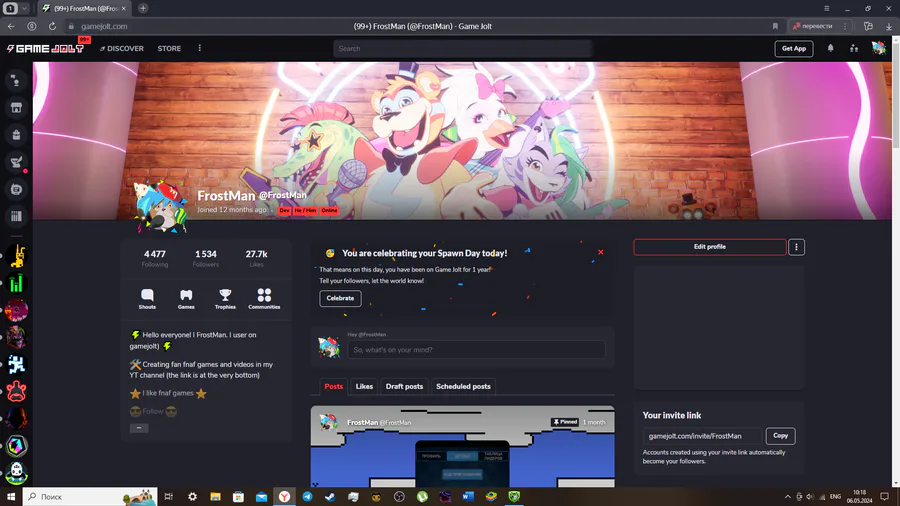Open the backpack icon in left sidebar
The image size is (900, 506).
pyautogui.click(x=16, y=135)
